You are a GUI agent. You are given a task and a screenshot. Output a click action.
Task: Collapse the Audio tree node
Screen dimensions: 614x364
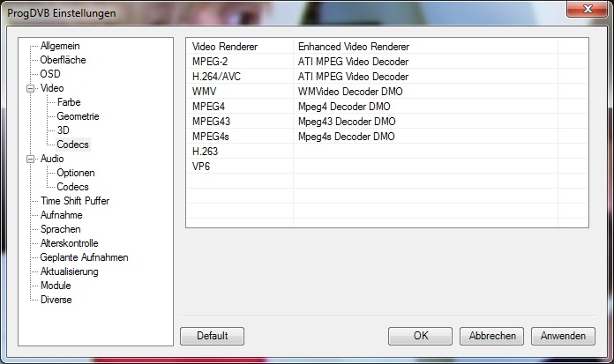[x=30, y=159]
